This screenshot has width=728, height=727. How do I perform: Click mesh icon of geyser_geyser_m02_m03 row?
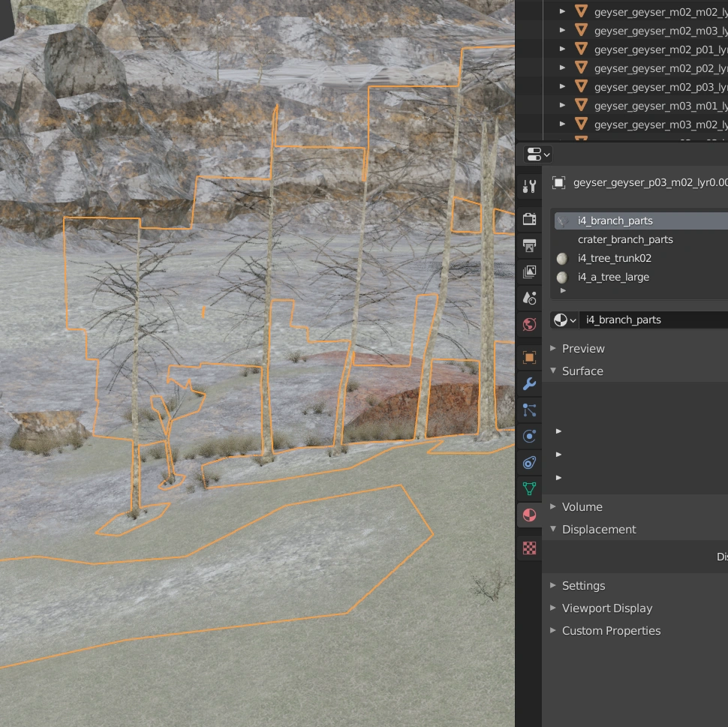[582, 31]
